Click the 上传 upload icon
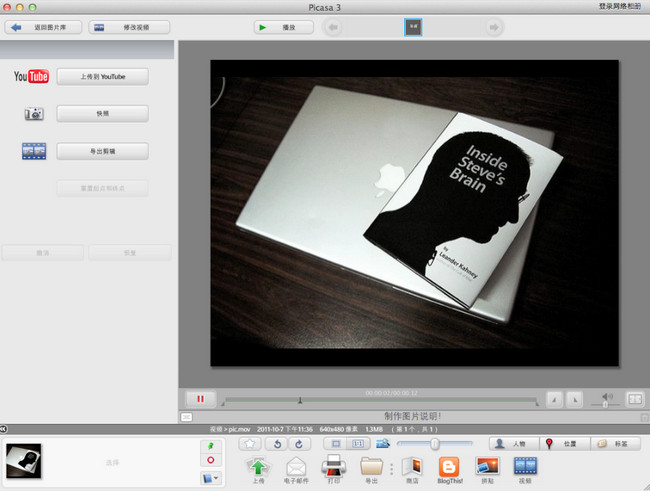This screenshot has width=650, height=491. (x=258, y=469)
